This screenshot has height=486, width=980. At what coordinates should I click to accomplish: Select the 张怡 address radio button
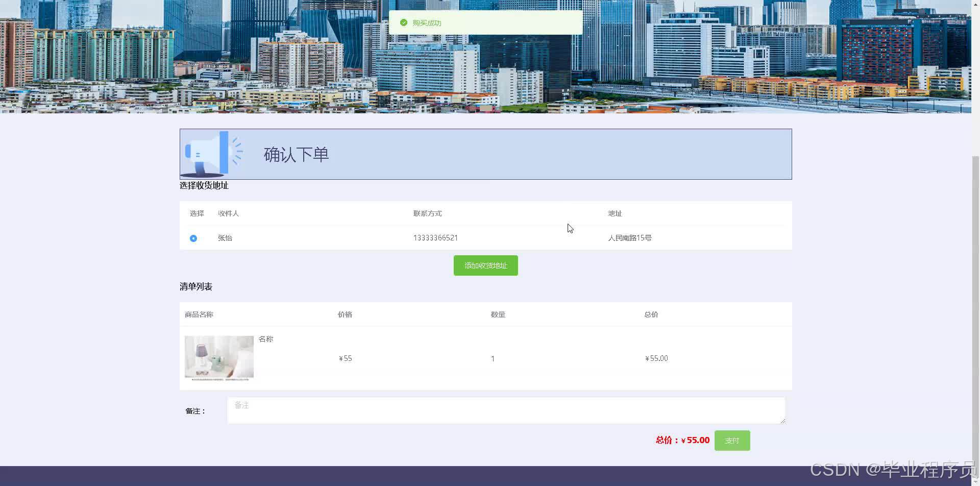click(193, 238)
